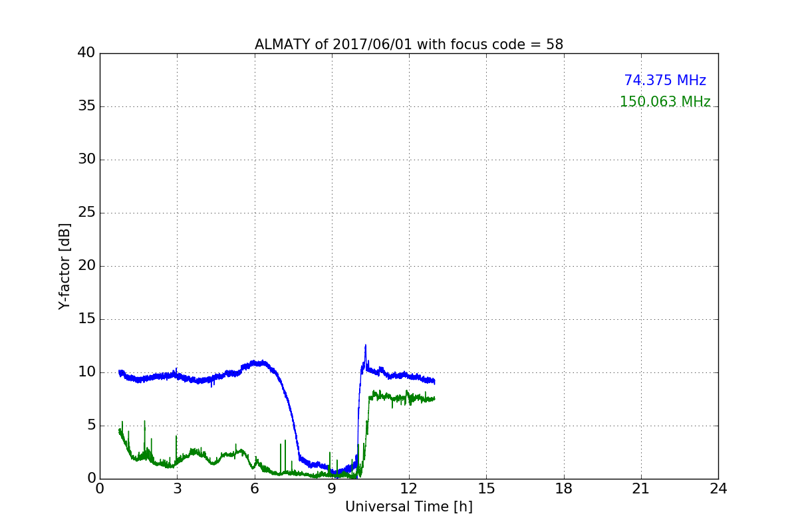This screenshot has width=798, height=532.
Task: Click y-axis tick label 25
Action: point(86,213)
